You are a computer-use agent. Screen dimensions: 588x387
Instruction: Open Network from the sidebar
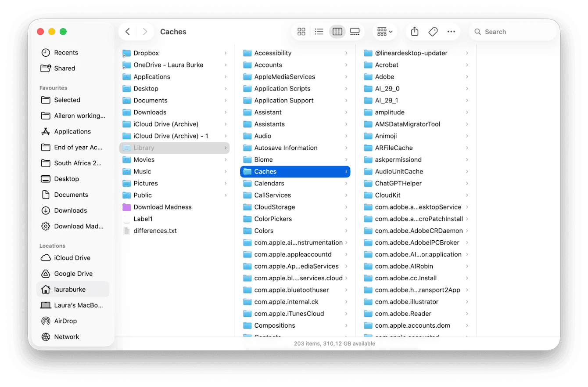[x=66, y=336]
